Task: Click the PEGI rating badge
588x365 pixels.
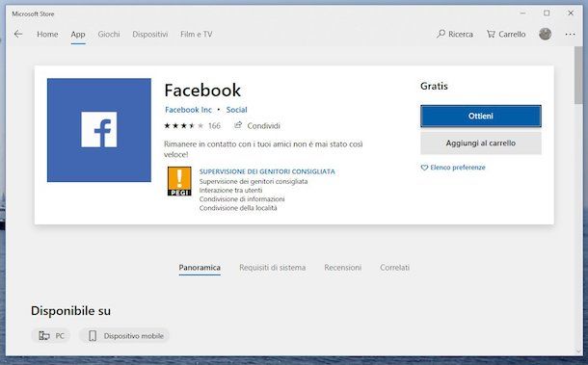Action: (179, 181)
